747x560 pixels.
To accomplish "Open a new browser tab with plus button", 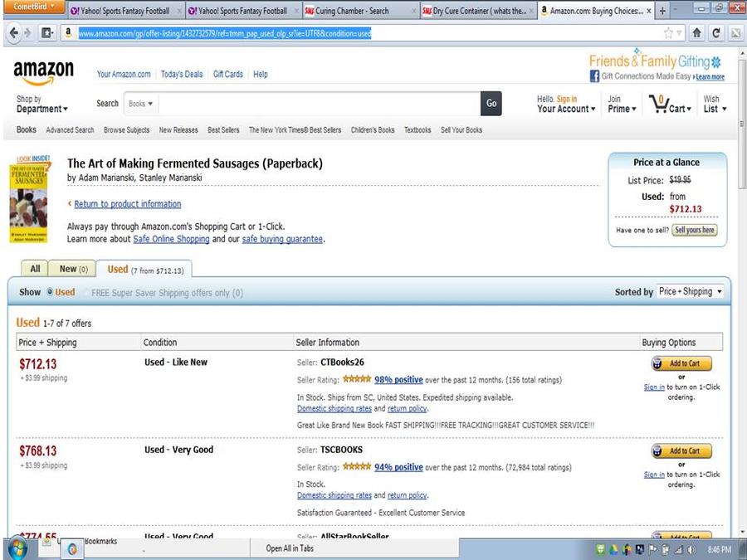I will (x=662, y=11).
